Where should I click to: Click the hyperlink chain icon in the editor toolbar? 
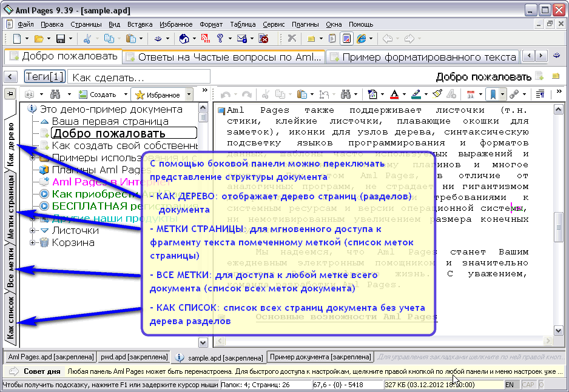pos(514,95)
